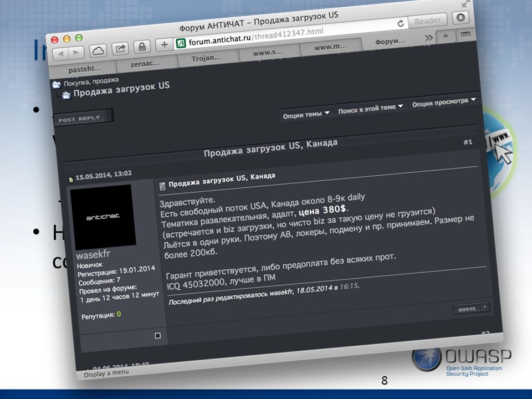Image resolution: width=532 pixels, height=399 pixels.
Task: Click the Регистрация: 19.01.2014 line
Action: [116, 272]
